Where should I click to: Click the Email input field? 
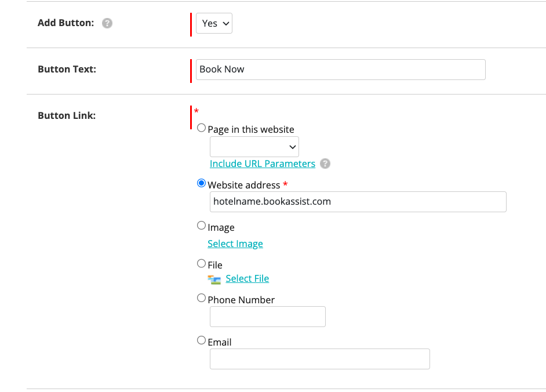(x=320, y=359)
